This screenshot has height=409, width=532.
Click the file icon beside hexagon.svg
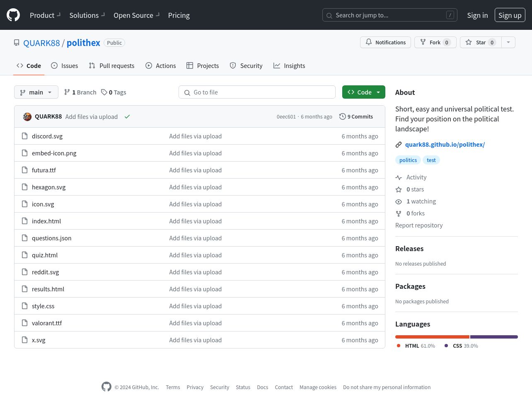click(24, 187)
